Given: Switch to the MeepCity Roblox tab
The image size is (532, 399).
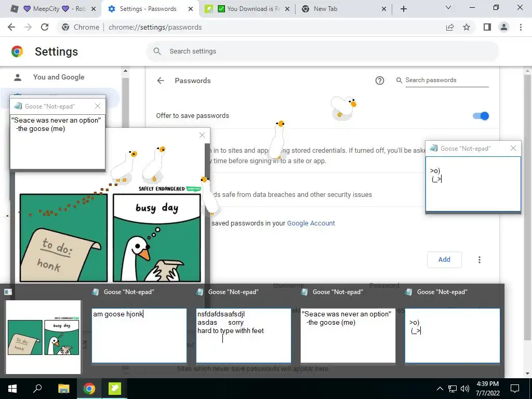Looking at the screenshot, I should 50,9.
